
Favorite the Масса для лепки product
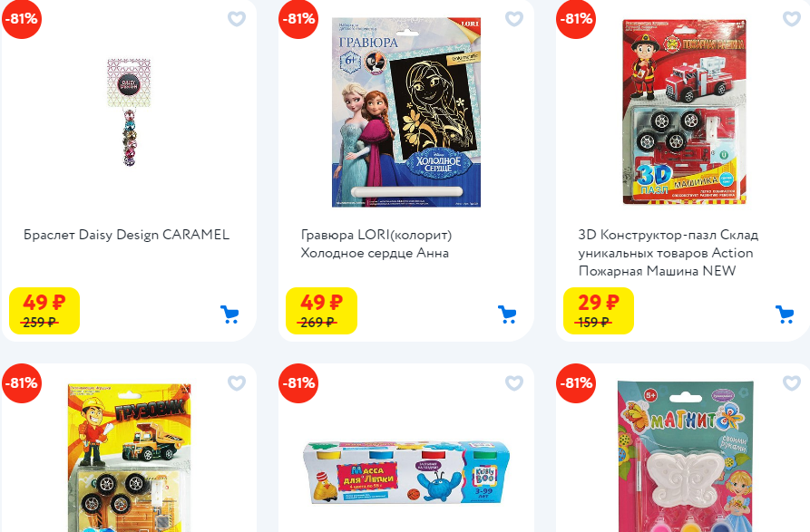[514, 382]
